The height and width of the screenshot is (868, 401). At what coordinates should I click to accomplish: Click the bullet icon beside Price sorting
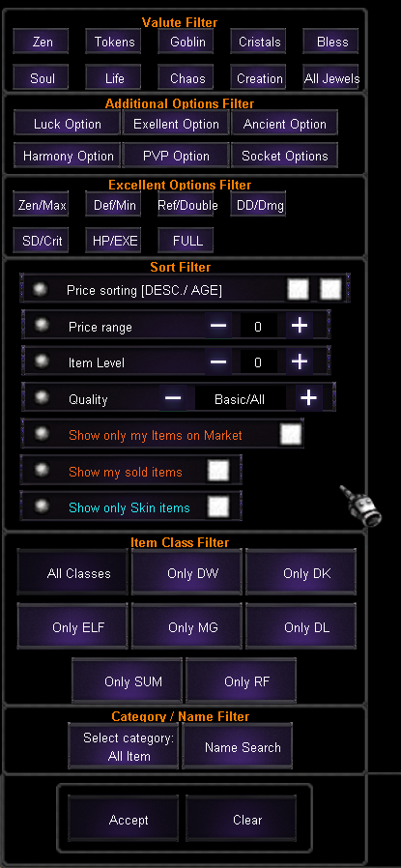point(40,289)
